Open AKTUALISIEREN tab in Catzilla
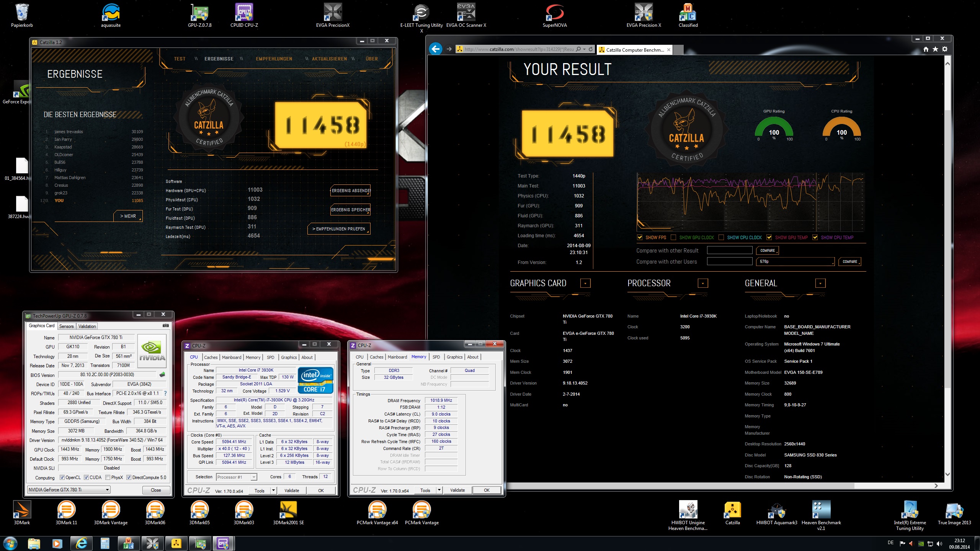 [x=329, y=59]
